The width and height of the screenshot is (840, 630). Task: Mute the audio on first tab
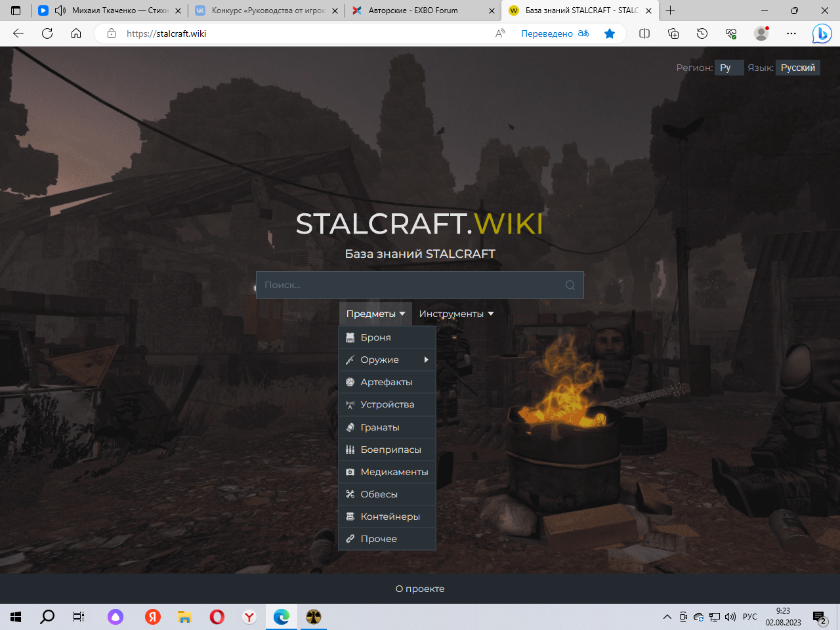coord(60,10)
